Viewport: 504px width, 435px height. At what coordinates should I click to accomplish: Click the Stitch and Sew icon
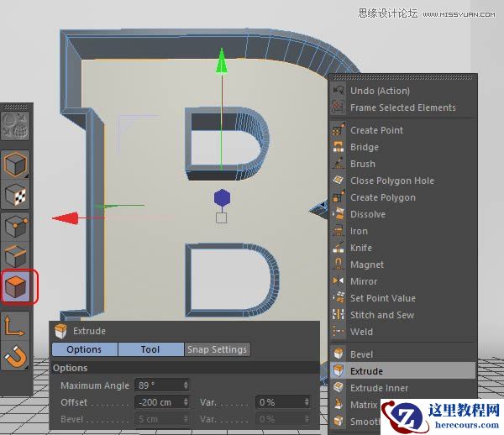[339, 315]
